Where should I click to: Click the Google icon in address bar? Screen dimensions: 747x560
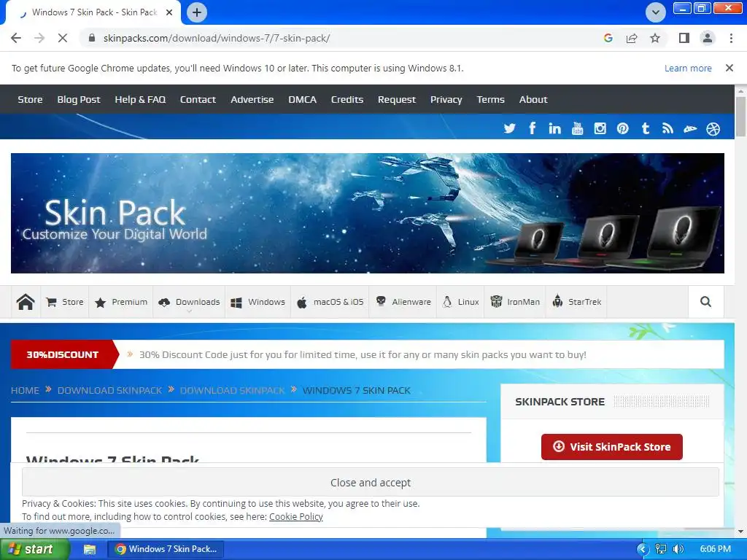click(x=608, y=38)
